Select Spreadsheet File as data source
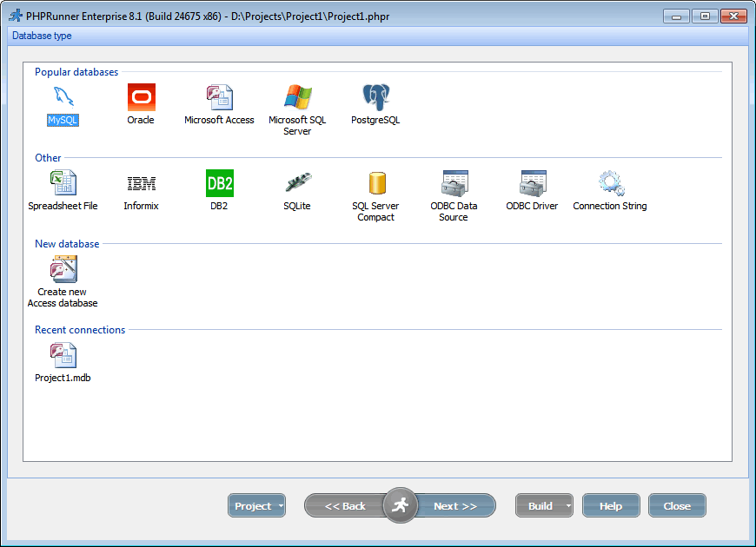The image size is (756, 547). point(63,183)
